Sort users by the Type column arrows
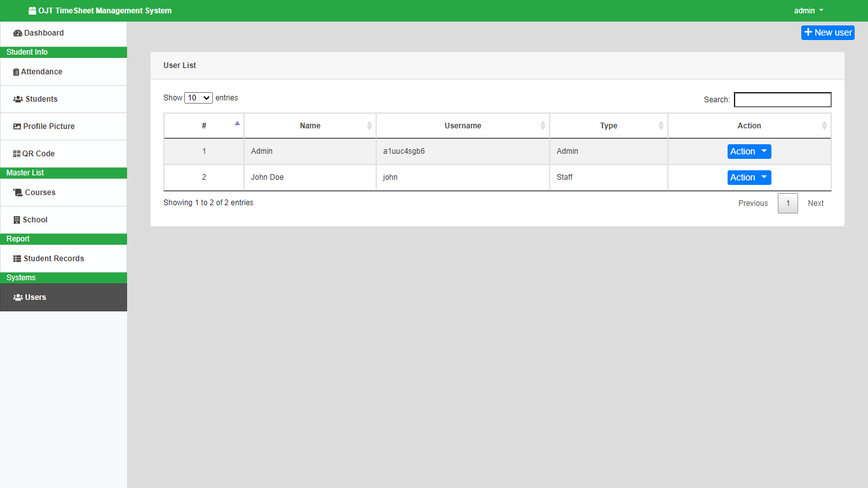The height and width of the screenshot is (488, 868). (661, 126)
